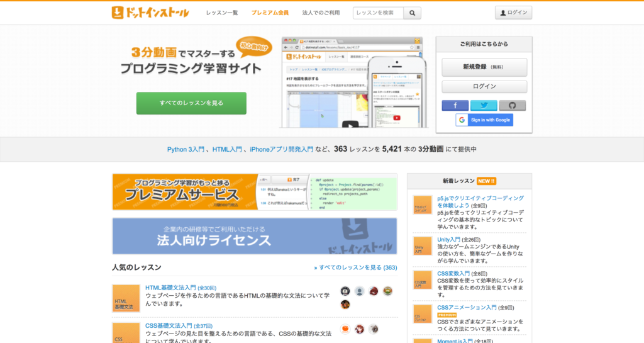Click the レッスンを検索 search field
Image resolution: width=644 pixels, height=343 pixels.
(x=378, y=13)
